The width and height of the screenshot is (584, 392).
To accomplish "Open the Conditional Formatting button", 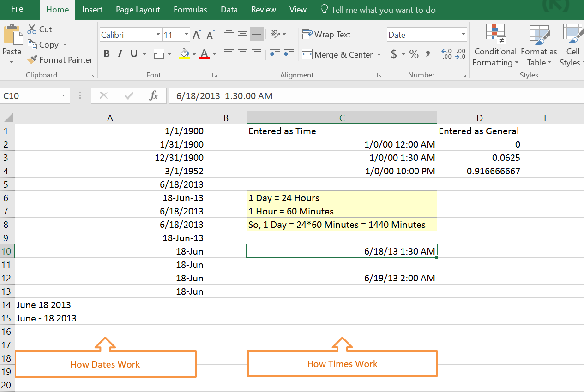I will coord(495,45).
